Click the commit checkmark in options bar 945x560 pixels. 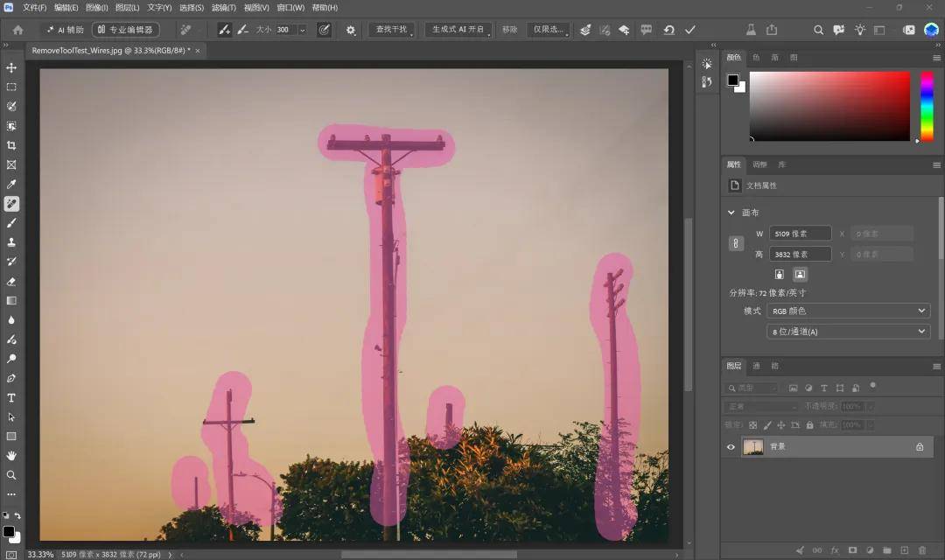pos(690,30)
